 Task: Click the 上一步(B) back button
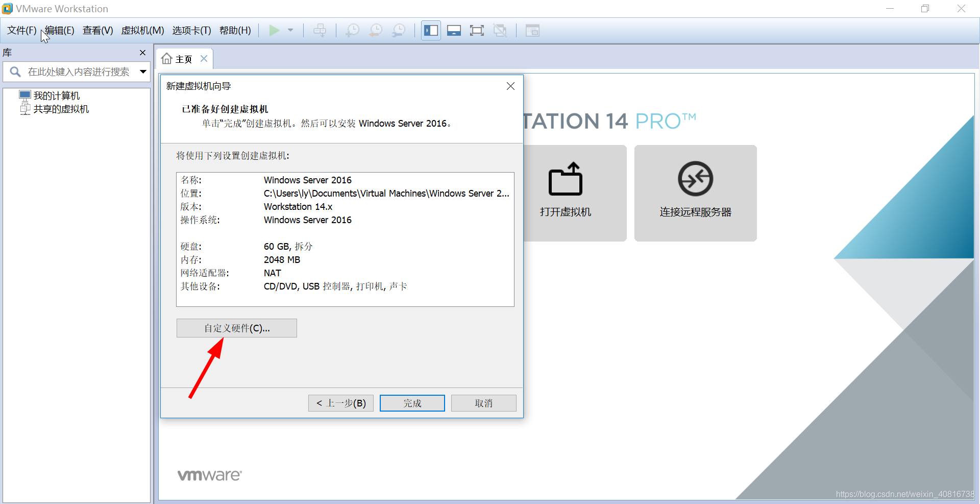(341, 403)
